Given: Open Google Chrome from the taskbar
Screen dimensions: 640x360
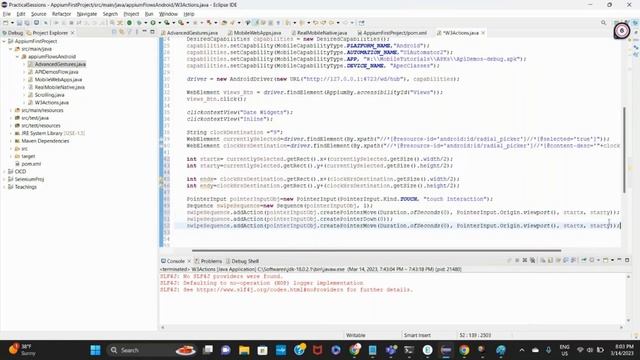Looking at the screenshot, I should point(464,350).
